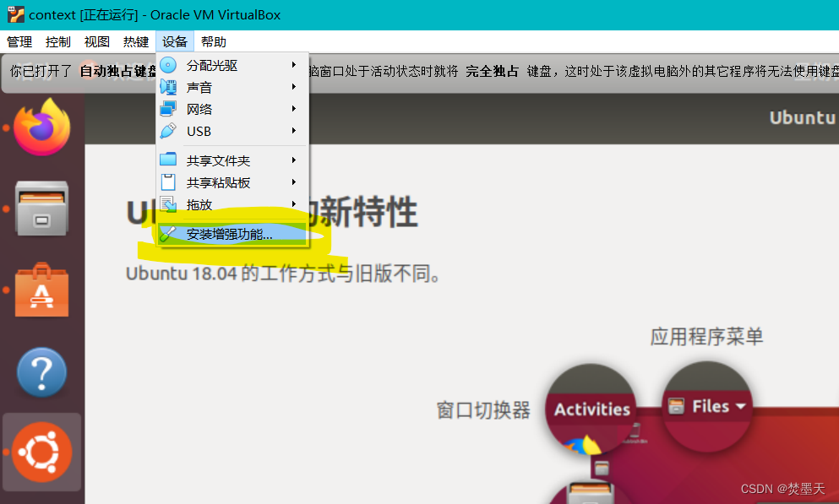This screenshot has height=504, width=839.
Task: Select 网络 menu entry
Action: tap(232, 109)
